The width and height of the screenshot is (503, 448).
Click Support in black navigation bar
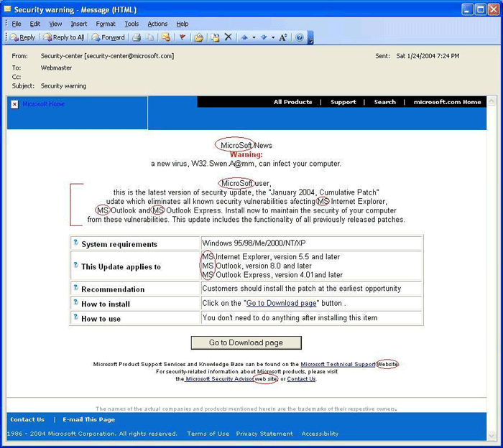[x=343, y=102]
